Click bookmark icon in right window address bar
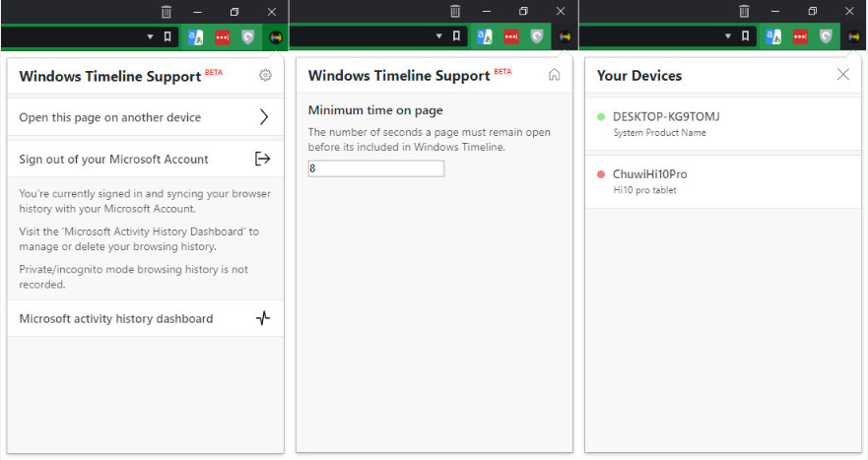Screen dimensions: 868x460 pyautogui.click(x=745, y=36)
